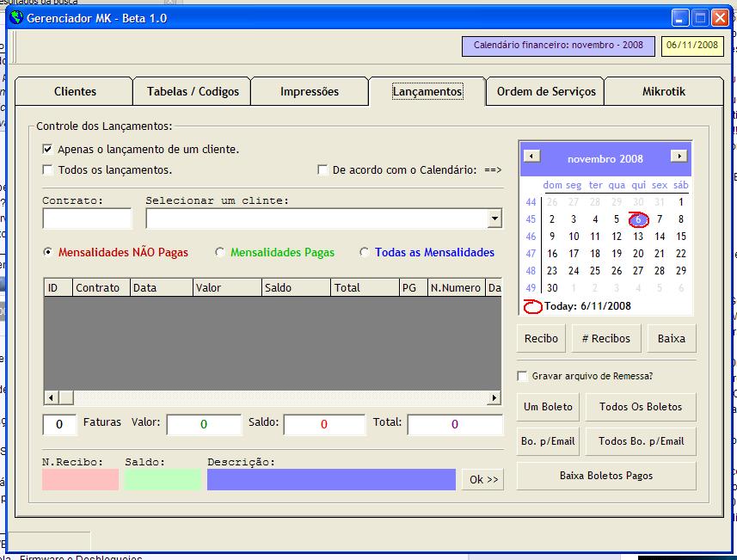Open the Clientes tab
Viewport: 737px width, 560px height.
coord(75,92)
